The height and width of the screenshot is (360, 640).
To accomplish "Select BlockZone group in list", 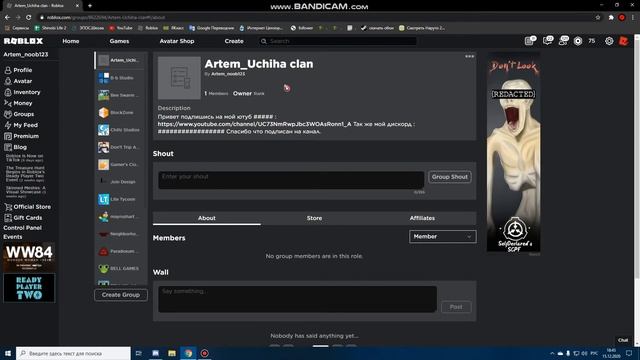I will (x=121, y=112).
